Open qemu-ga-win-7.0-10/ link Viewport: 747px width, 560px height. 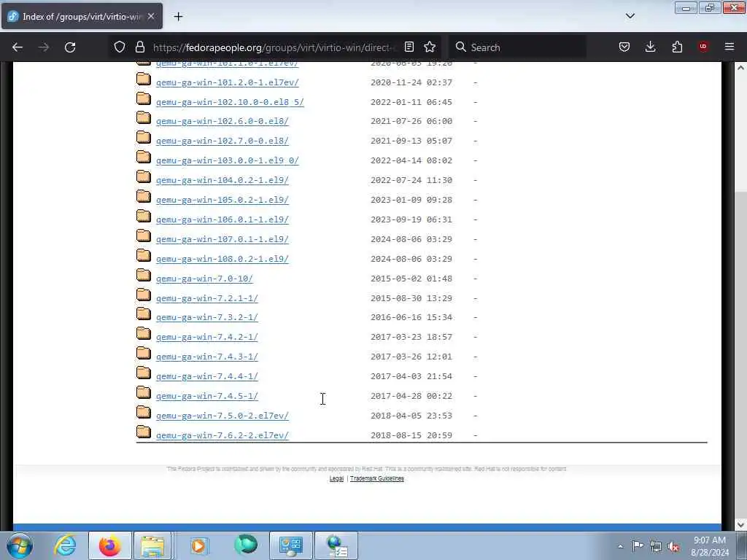point(204,279)
